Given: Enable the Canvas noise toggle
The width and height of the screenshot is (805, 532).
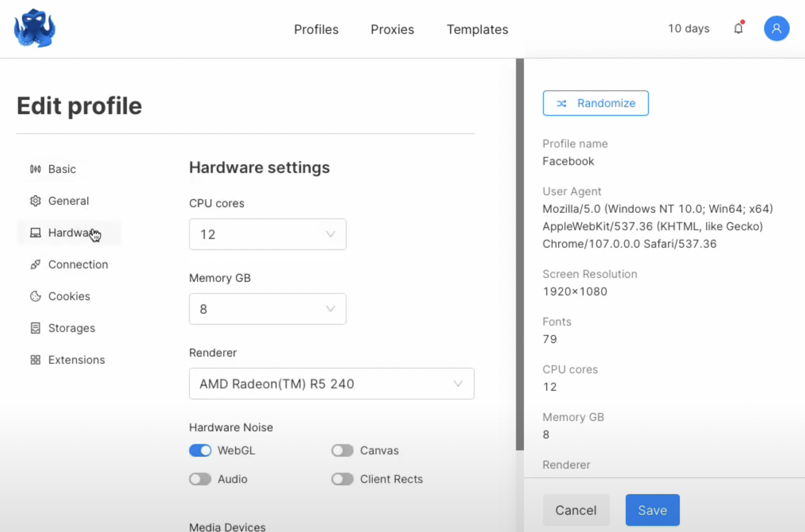Looking at the screenshot, I should [x=342, y=450].
